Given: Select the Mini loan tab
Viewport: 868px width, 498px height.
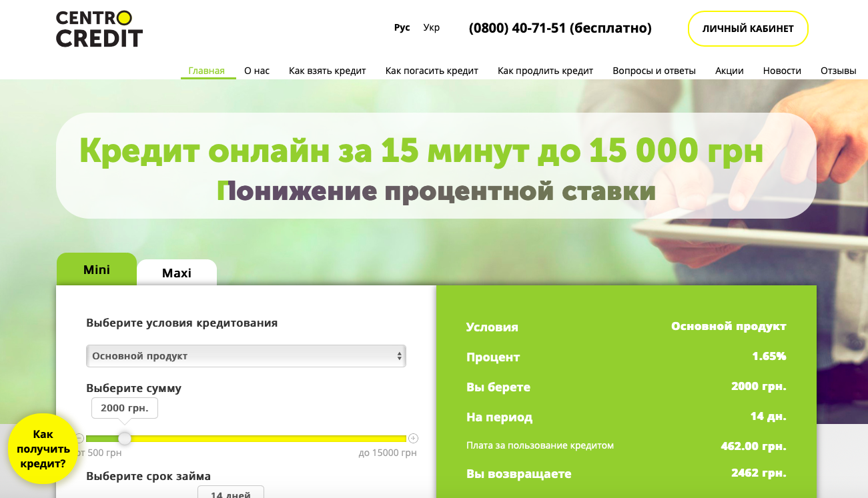Looking at the screenshot, I should point(97,269).
